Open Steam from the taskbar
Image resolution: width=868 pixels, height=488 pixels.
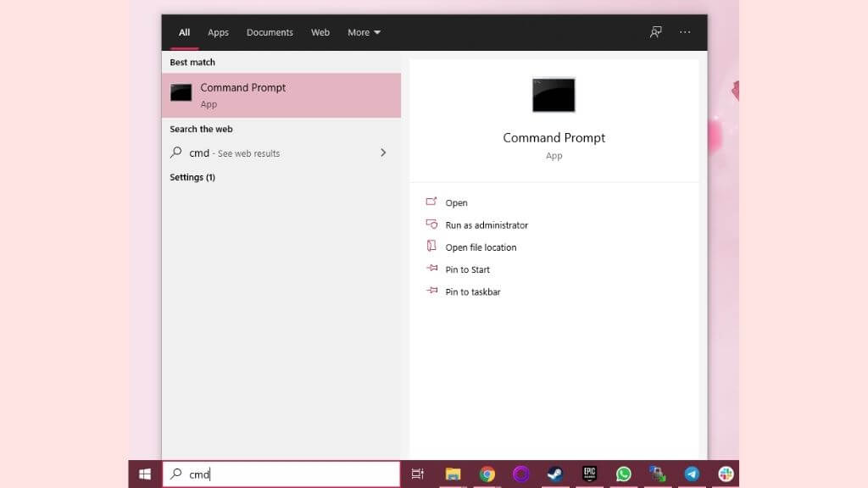click(554, 474)
